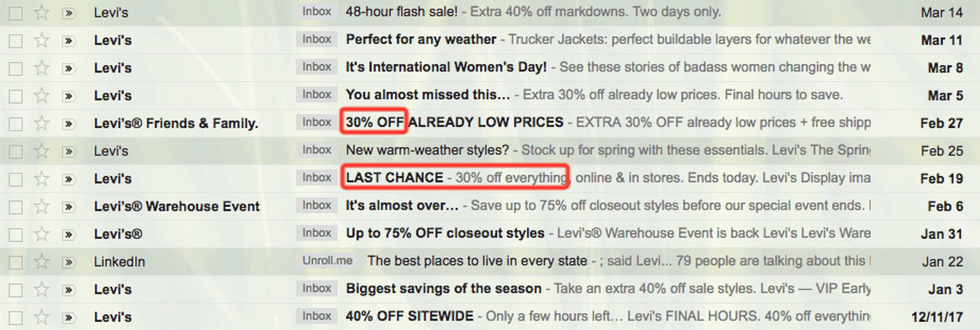This screenshot has width=980, height=330.
Task: Star the Perfect for any weather email
Action: 41,40
